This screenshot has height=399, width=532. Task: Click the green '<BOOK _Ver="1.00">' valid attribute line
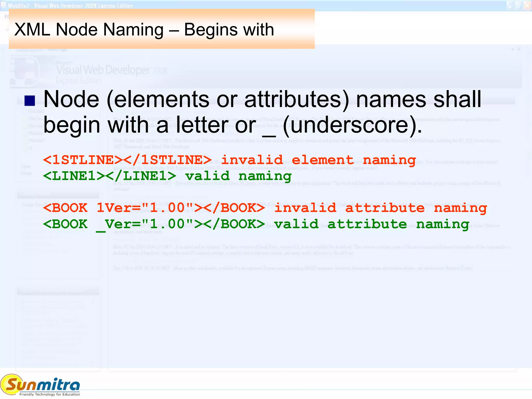coord(256,224)
